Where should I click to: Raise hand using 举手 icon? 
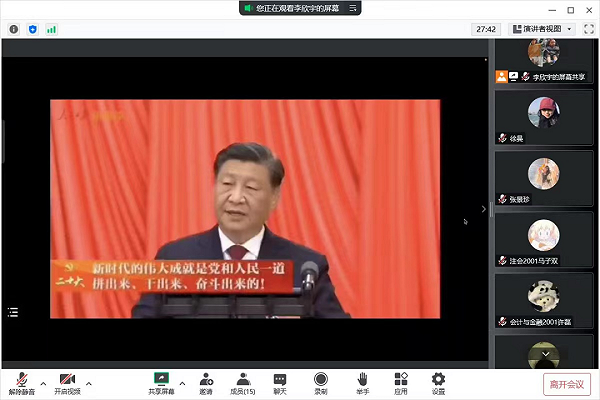(x=364, y=382)
